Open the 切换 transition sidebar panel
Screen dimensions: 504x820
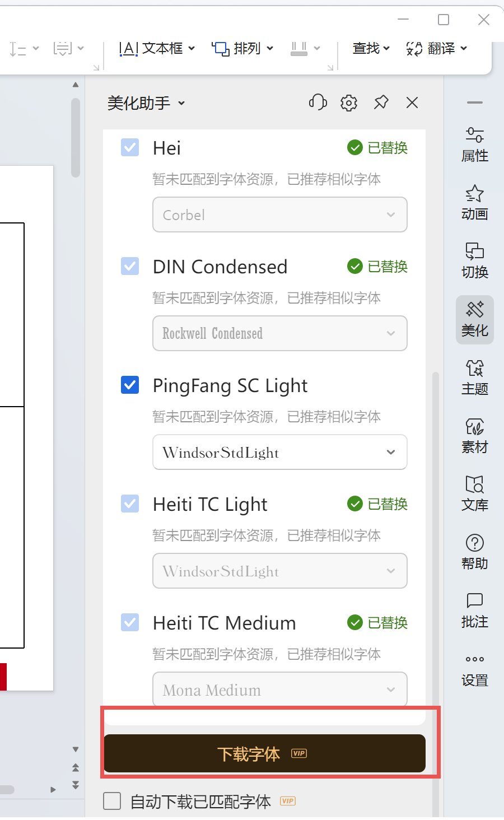coord(474,261)
